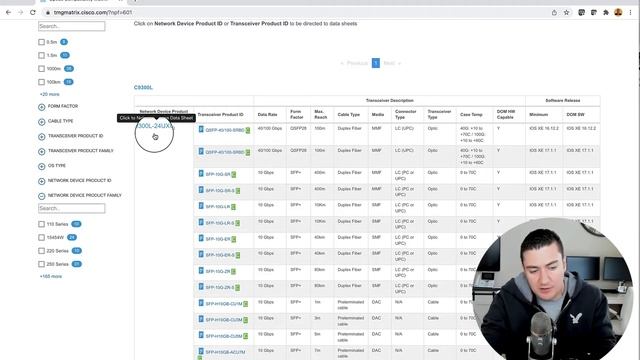This screenshot has height=360, width=640.
Task: Click the green icon after SFP-10G-SR
Action: tap(233, 174)
